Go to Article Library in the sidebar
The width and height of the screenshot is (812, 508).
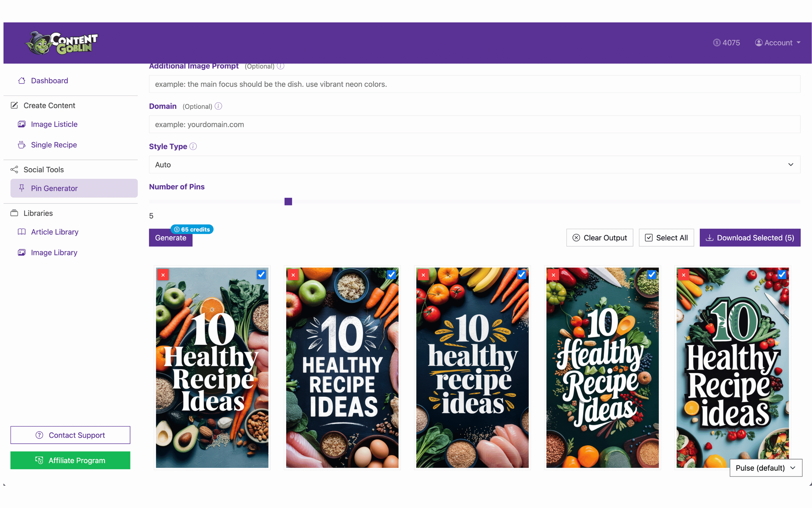click(x=54, y=232)
